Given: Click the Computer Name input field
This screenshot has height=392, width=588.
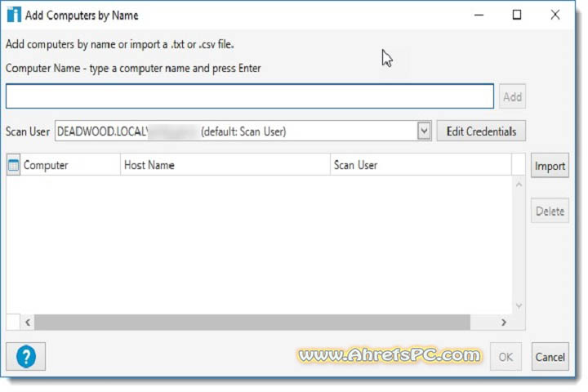Looking at the screenshot, I should (x=250, y=96).
